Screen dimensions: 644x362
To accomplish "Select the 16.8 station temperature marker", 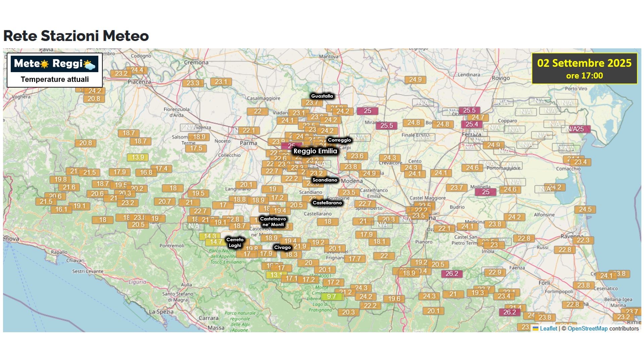I will pos(146,172).
